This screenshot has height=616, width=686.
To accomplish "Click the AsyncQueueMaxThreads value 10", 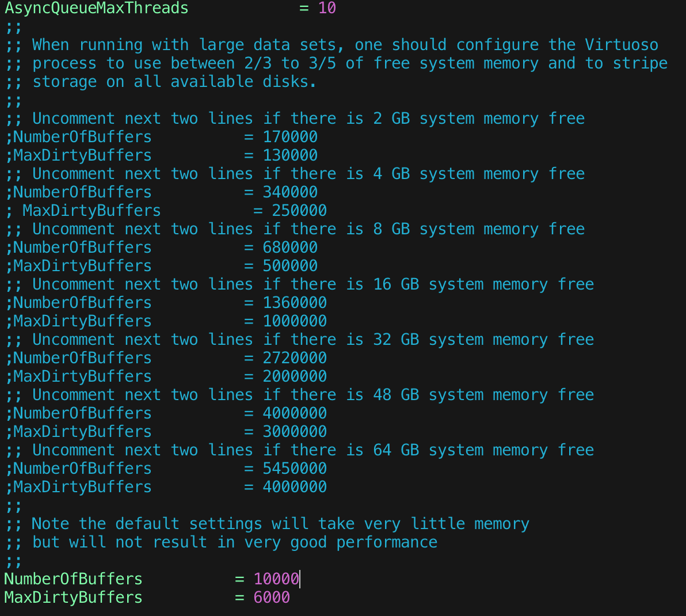I will [327, 8].
